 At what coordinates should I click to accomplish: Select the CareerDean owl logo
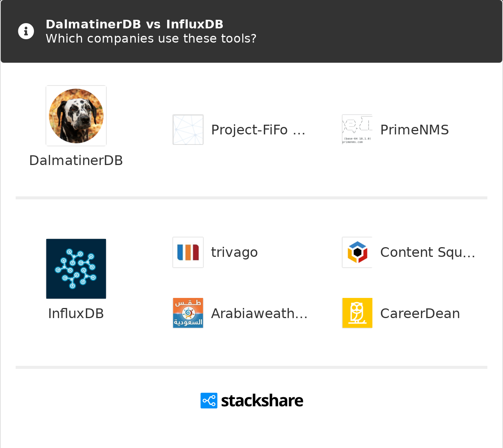click(357, 313)
